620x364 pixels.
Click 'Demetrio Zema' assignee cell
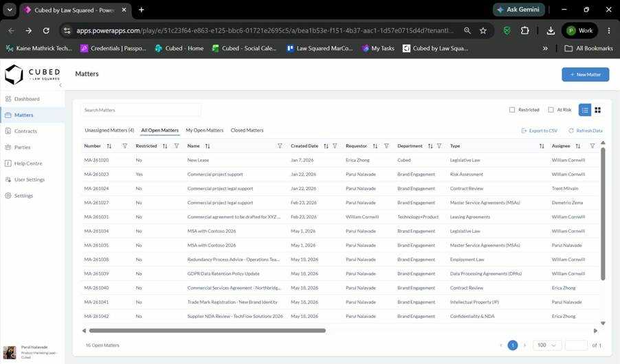[567, 203]
